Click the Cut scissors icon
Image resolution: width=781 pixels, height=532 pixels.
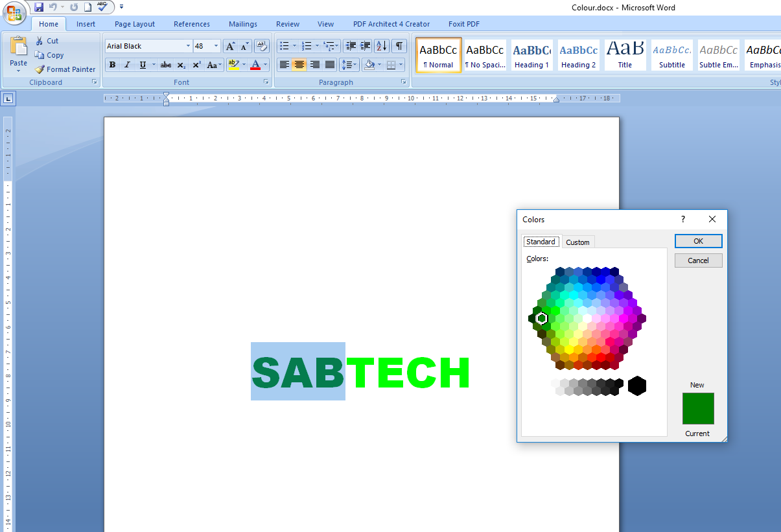[x=40, y=41]
